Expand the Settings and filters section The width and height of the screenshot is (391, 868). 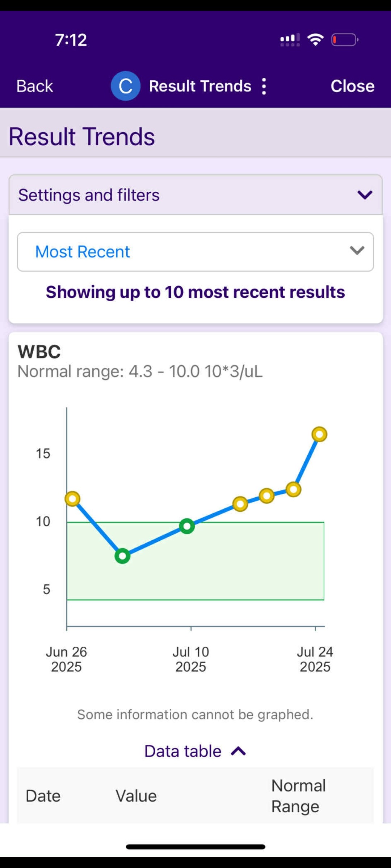195,195
